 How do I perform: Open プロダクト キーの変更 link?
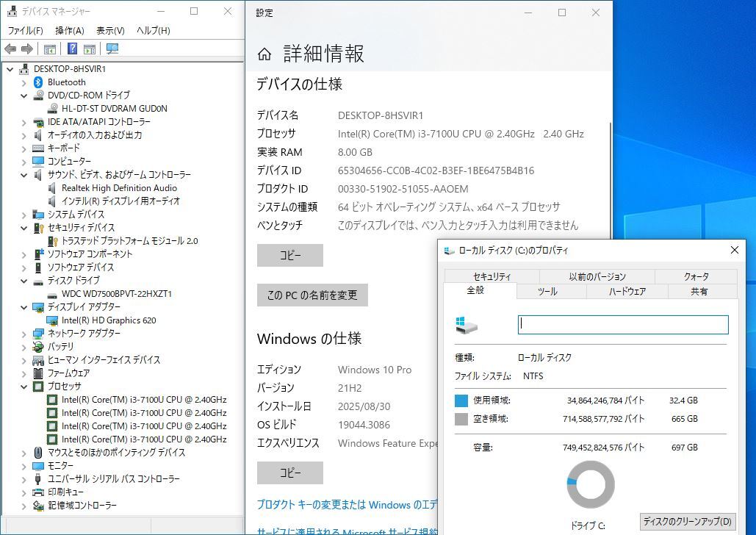347,505
